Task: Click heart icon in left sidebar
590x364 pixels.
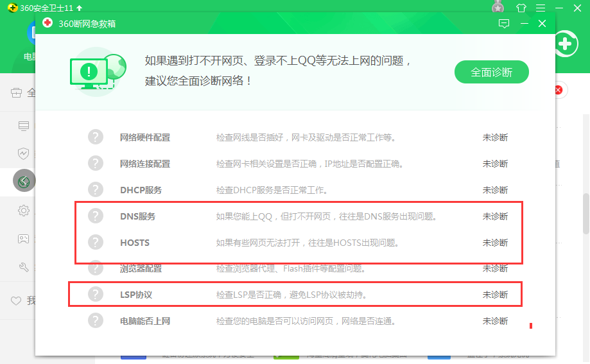Action: pos(16,300)
